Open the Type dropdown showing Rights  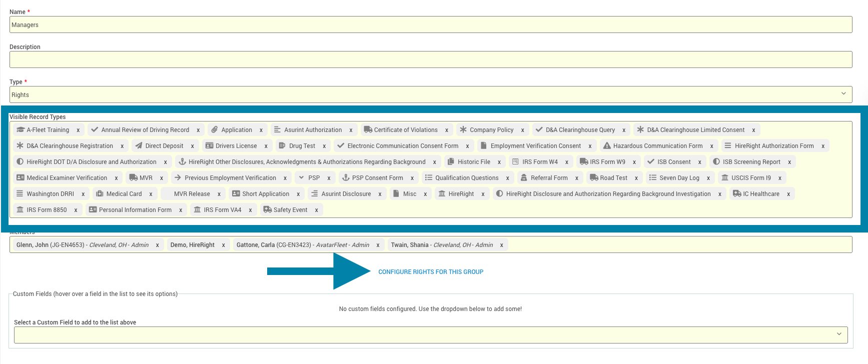tap(430, 95)
